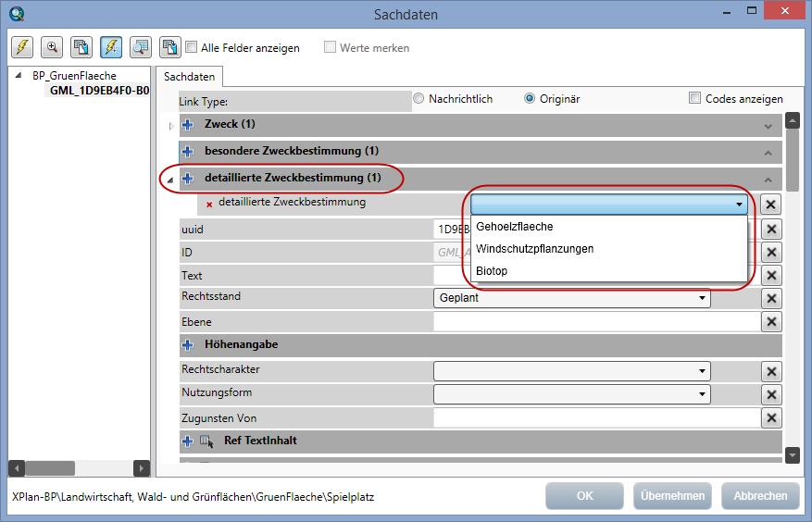Open the Nutzungsform dropdown
This screenshot has width=812, height=522.
(571, 394)
